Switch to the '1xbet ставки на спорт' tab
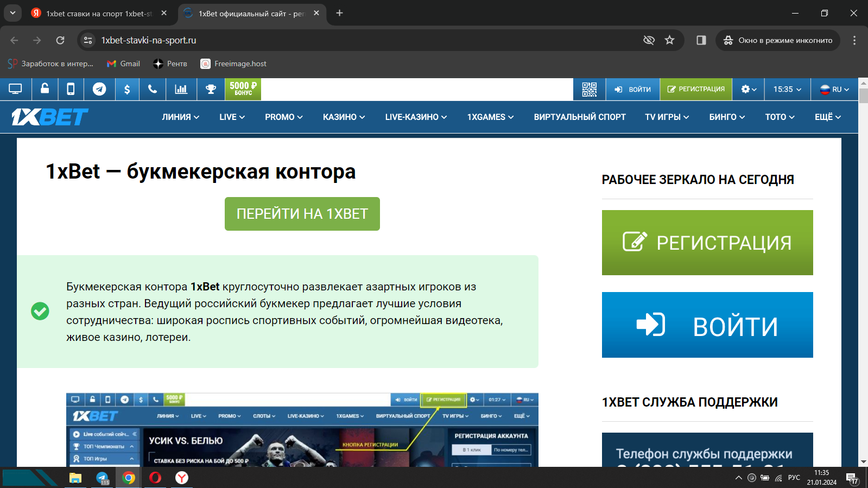 pos(99,14)
